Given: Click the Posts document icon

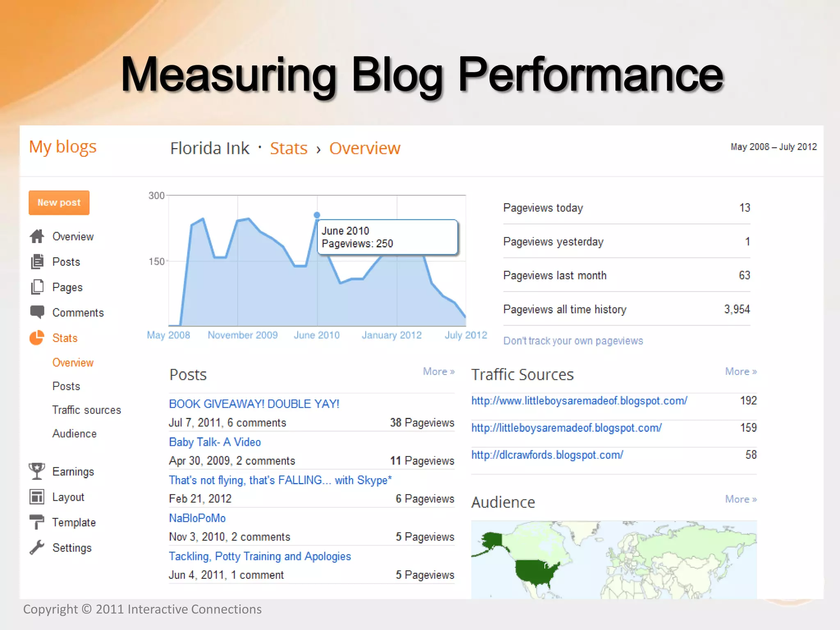Looking at the screenshot, I should coord(37,262).
